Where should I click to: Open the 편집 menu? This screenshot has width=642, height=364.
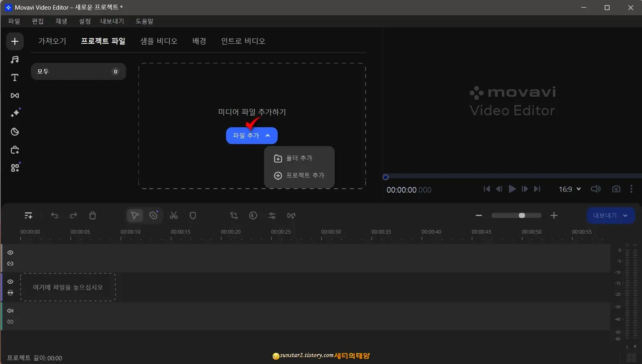pos(38,21)
